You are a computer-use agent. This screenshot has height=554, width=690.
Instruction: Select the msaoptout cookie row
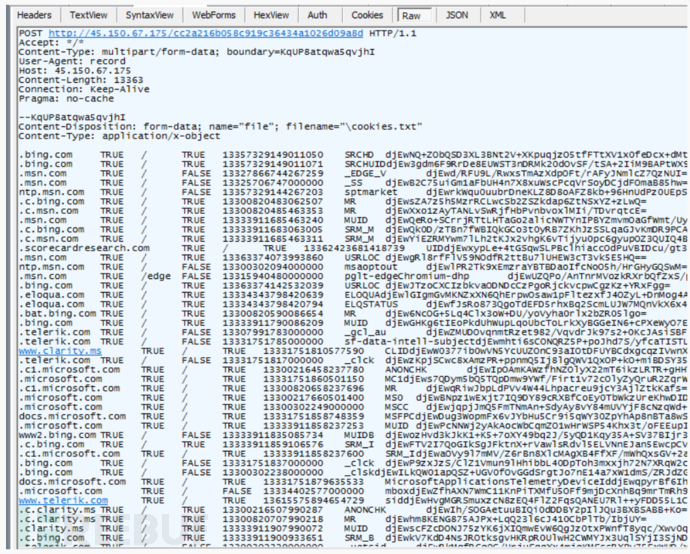pos(353,267)
